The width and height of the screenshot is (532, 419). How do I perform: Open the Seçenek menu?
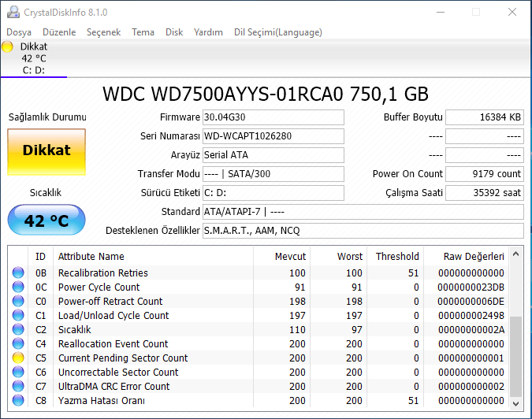tap(103, 32)
